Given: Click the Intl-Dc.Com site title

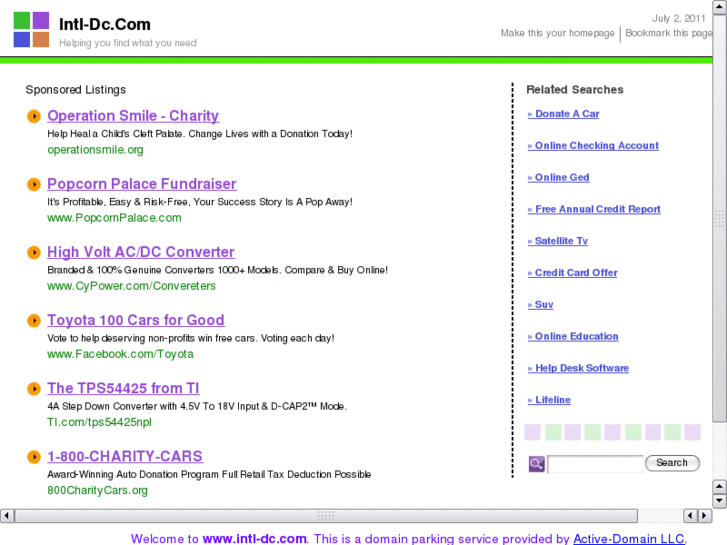Looking at the screenshot, I should [x=105, y=25].
